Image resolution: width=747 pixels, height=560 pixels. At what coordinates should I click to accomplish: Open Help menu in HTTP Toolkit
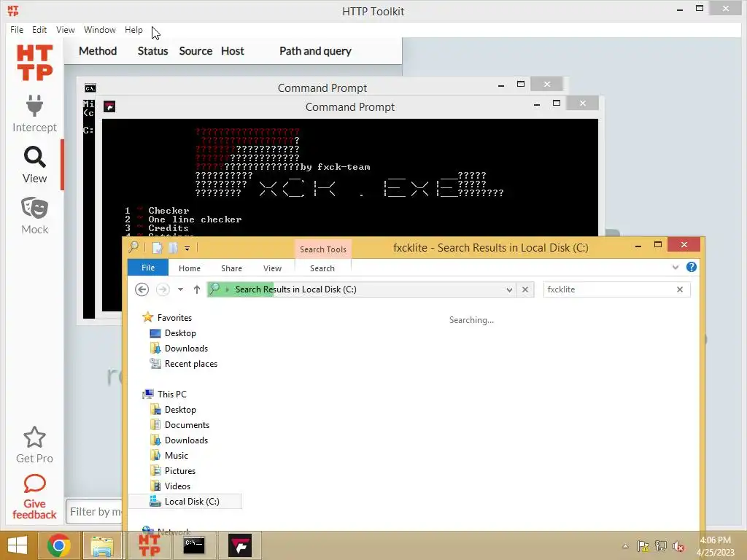pos(133,29)
